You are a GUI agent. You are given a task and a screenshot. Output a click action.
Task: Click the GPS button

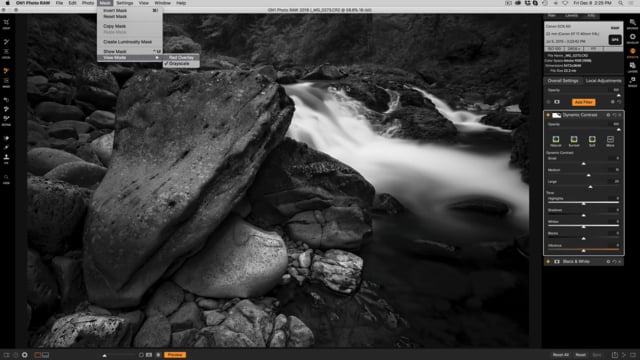pos(615,40)
